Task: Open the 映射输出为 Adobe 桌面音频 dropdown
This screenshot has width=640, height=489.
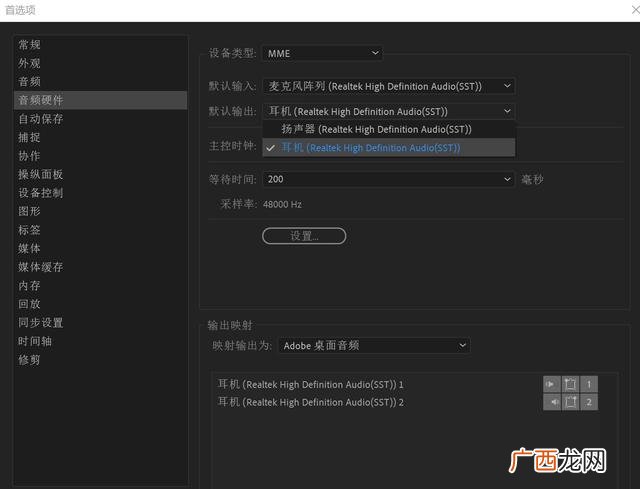Action: 374,346
